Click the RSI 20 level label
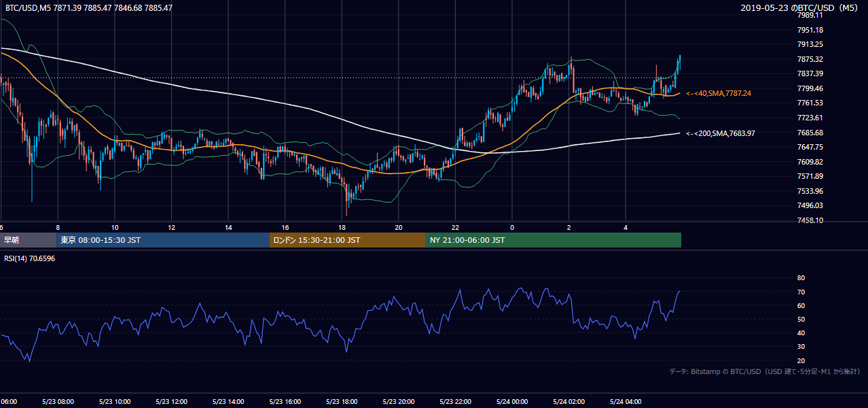This screenshot has width=868, height=408. [x=801, y=360]
